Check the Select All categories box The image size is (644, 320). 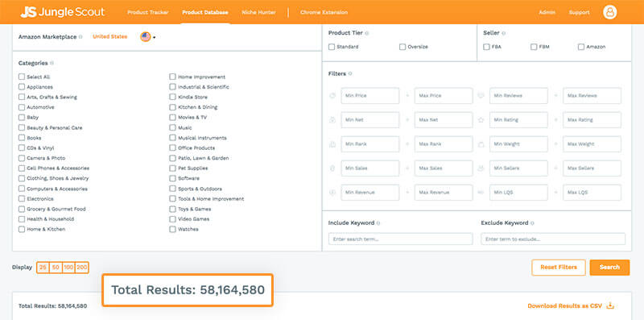click(22, 77)
